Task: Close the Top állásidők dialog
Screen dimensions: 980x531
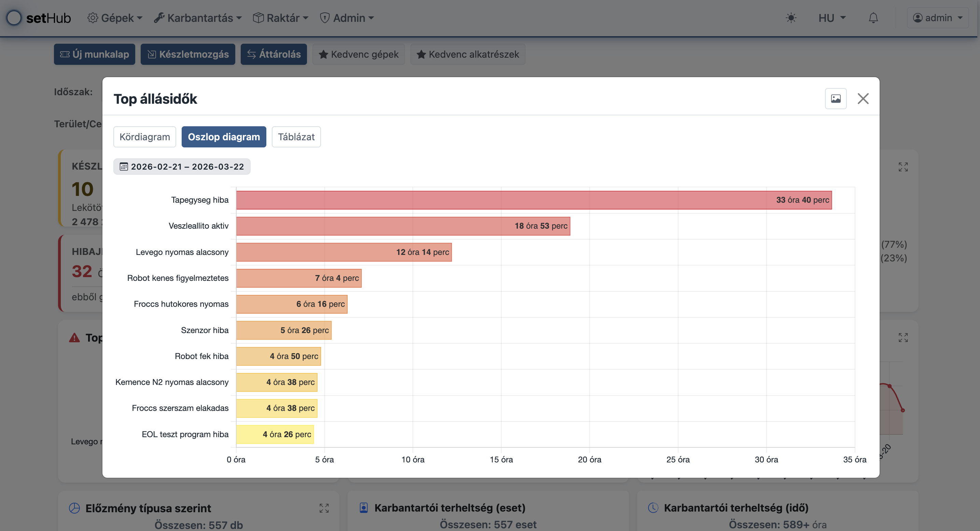Action: tap(863, 99)
